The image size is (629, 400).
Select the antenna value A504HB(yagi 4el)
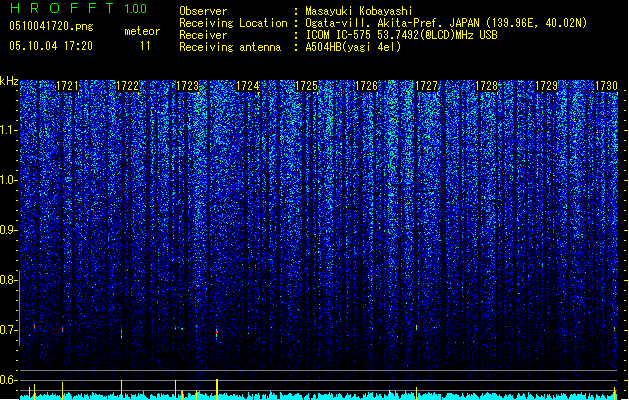pyautogui.click(x=353, y=47)
